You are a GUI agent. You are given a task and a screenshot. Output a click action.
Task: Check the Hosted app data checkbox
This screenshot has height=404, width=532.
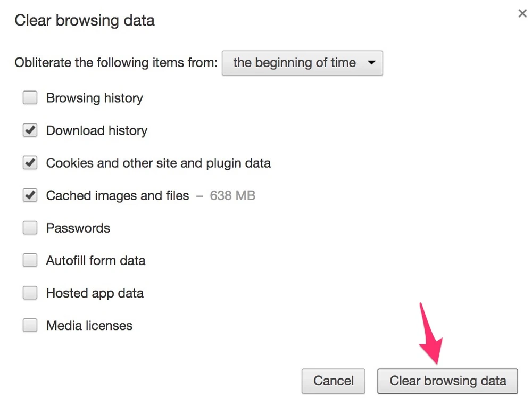click(30, 293)
